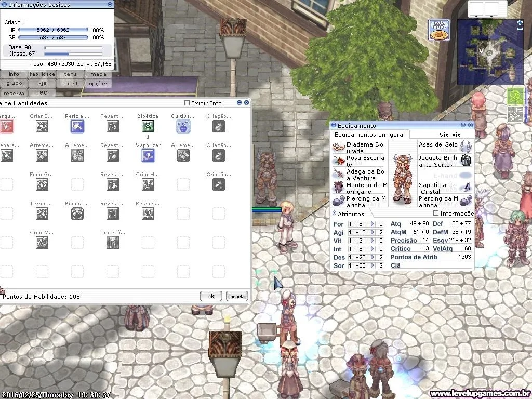The height and width of the screenshot is (399, 532).
Task: Select the Manteau de Morrigane icon
Action: pos(339,187)
